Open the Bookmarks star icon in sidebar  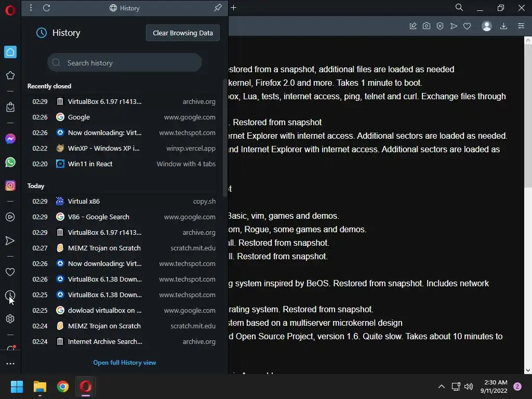[x=10, y=75]
